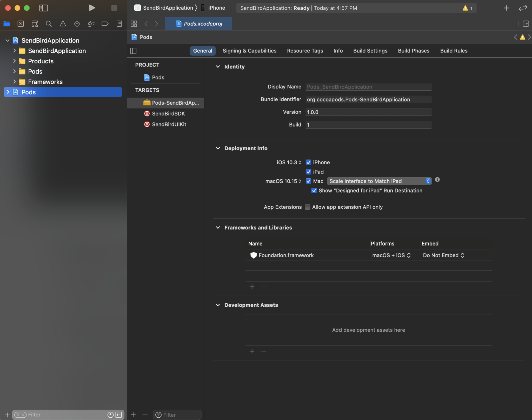The height and width of the screenshot is (420, 532).
Task: Jump to next issue arrow
Action: 529,37
